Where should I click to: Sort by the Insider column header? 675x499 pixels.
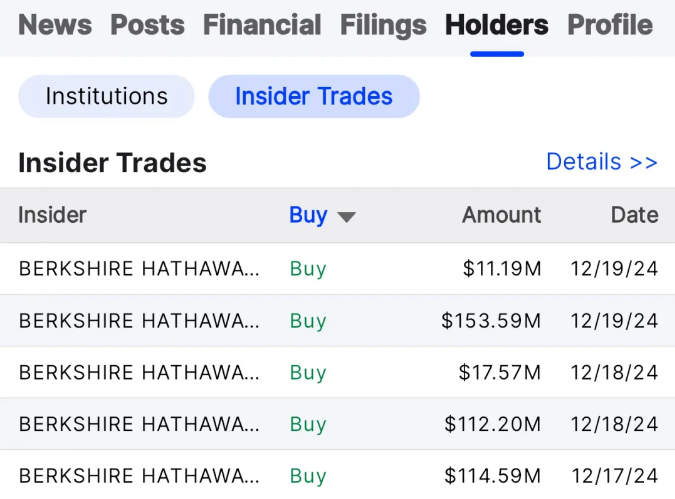(x=53, y=215)
